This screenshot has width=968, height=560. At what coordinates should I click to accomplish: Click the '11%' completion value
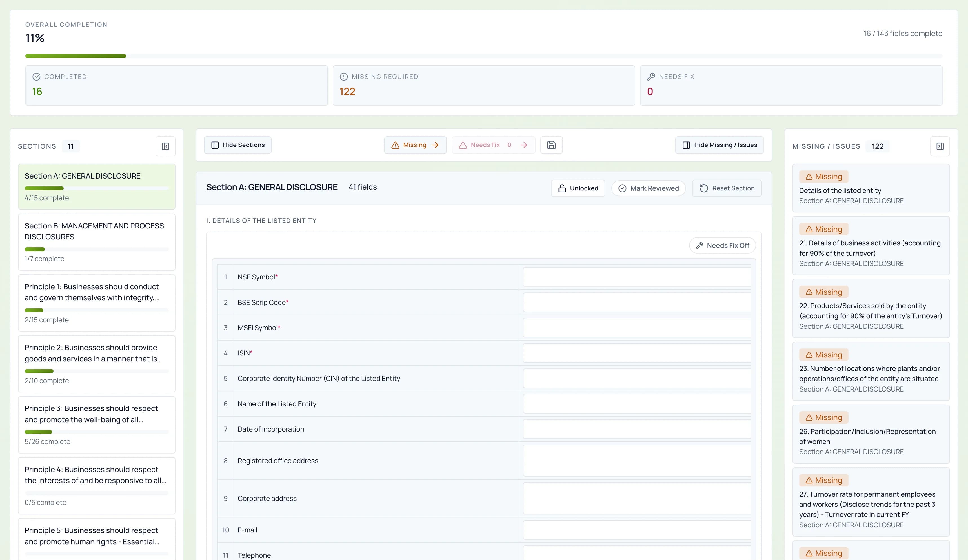tap(35, 38)
